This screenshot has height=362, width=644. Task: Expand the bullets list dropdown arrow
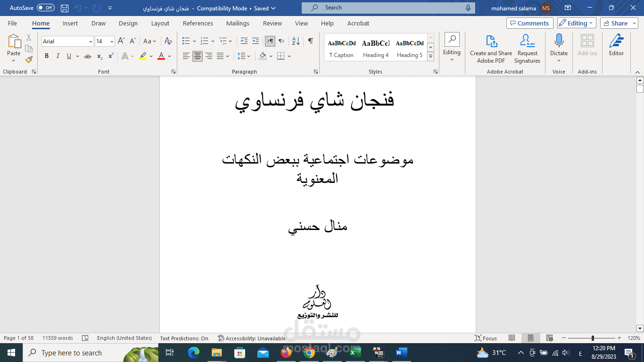coord(194,41)
